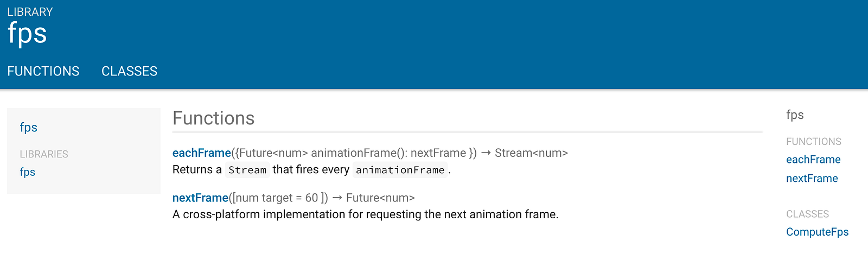
Task: Open the nextFrame function link in main content
Action: point(200,198)
